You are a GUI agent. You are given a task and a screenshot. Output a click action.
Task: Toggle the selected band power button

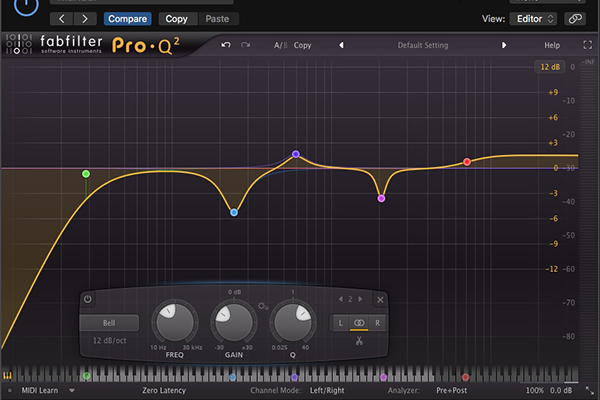click(88, 299)
